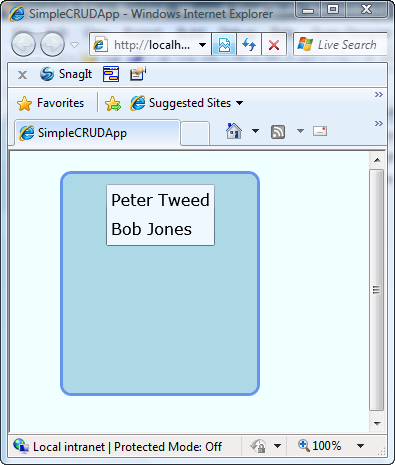Open the SnagIt toolbar icon

tap(66, 74)
